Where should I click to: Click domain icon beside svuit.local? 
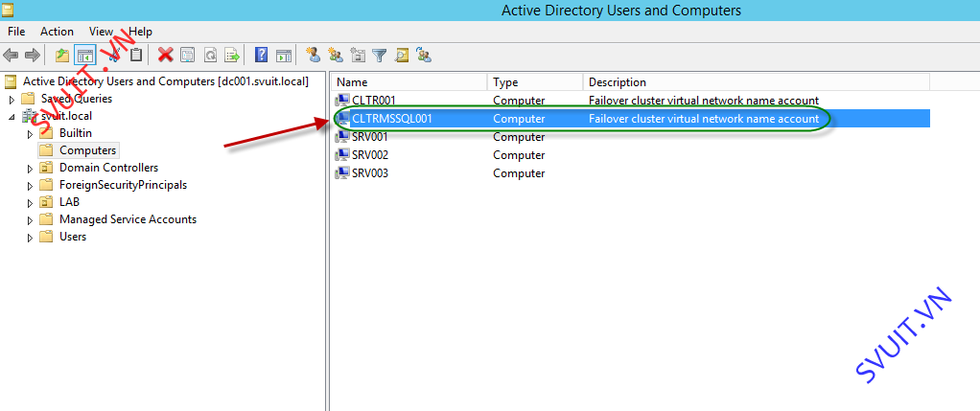[x=29, y=116]
